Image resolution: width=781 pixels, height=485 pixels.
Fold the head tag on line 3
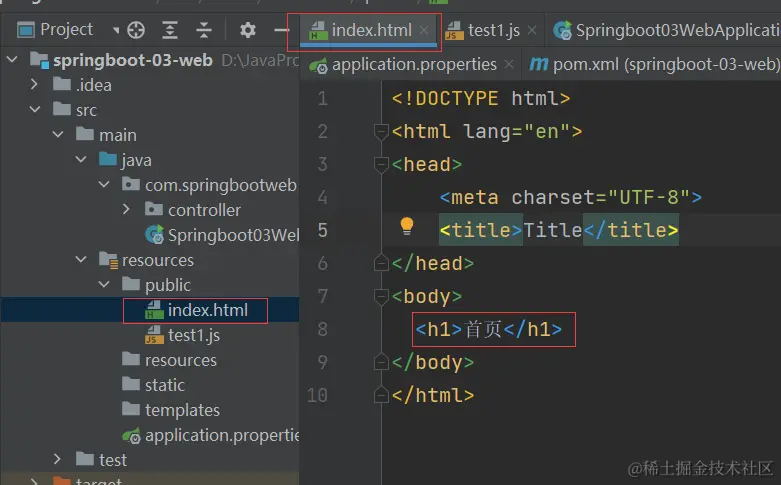(x=381, y=165)
